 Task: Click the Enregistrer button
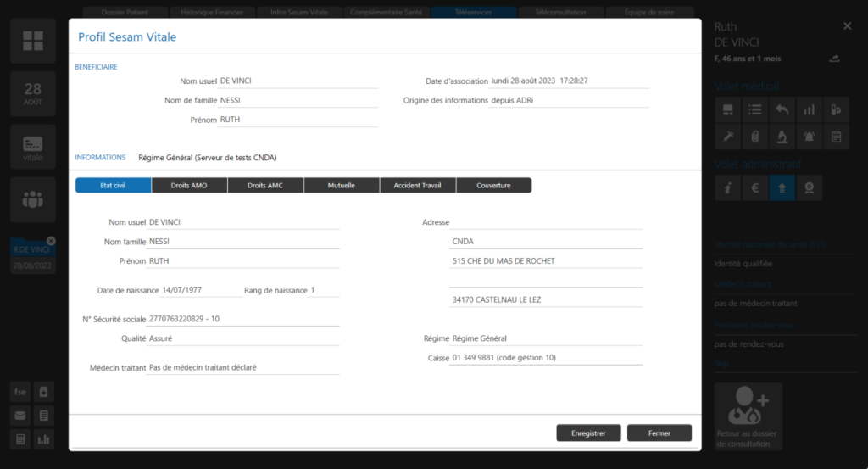tap(588, 433)
